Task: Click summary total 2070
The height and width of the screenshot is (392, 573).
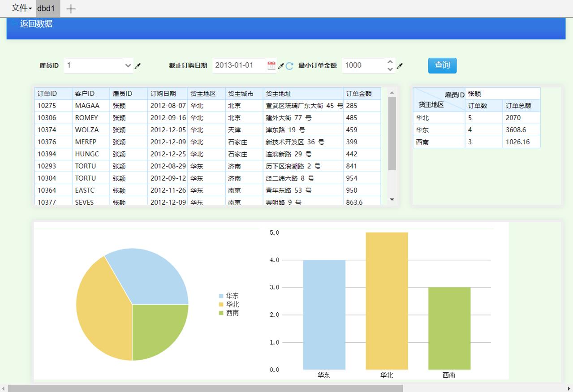Action: coord(521,118)
